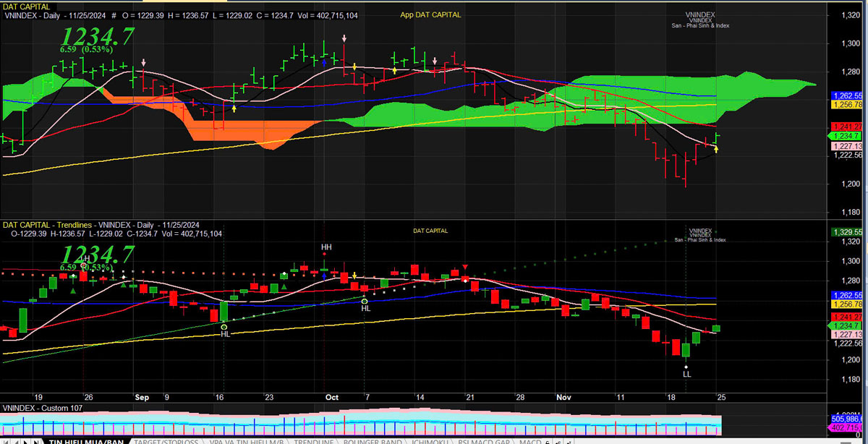Click the red down triangle in Trendlines chart
This screenshot has height=444, width=868.
click(464, 267)
